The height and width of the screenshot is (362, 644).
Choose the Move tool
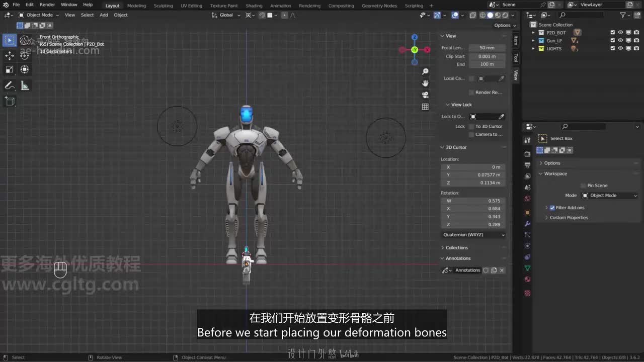coord(10,55)
